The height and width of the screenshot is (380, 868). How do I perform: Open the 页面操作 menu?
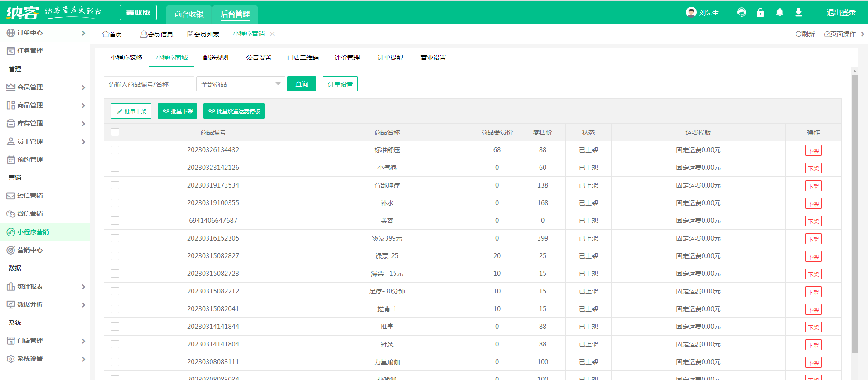pyautogui.click(x=840, y=34)
